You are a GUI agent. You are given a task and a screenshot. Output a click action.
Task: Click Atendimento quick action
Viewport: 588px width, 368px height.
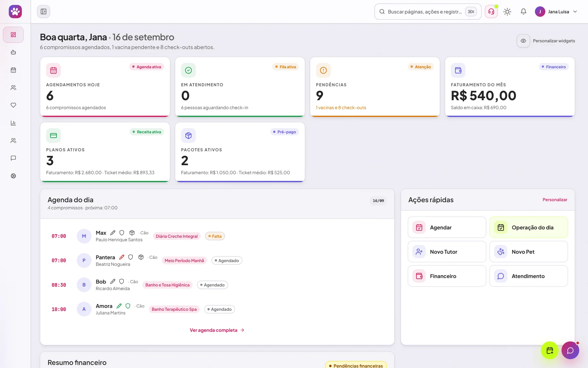[529, 276]
